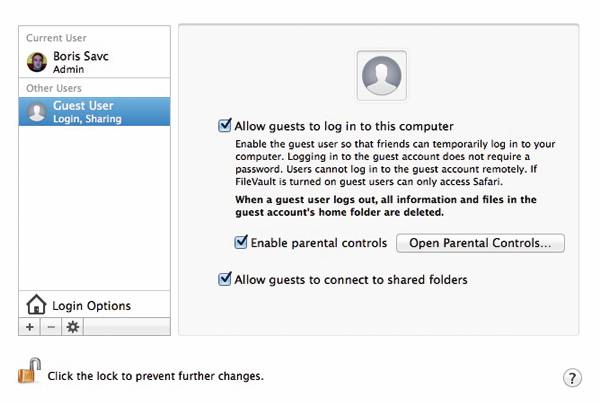Disable Allow guests to connect to shared folders
This screenshot has width=600, height=404.
click(225, 280)
